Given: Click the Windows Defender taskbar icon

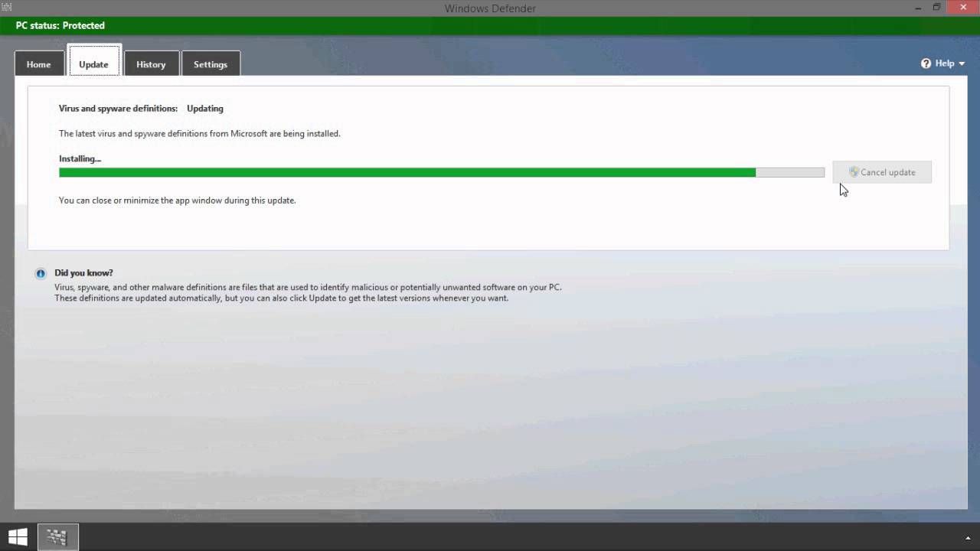Looking at the screenshot, I should click(x=57, y=536).
